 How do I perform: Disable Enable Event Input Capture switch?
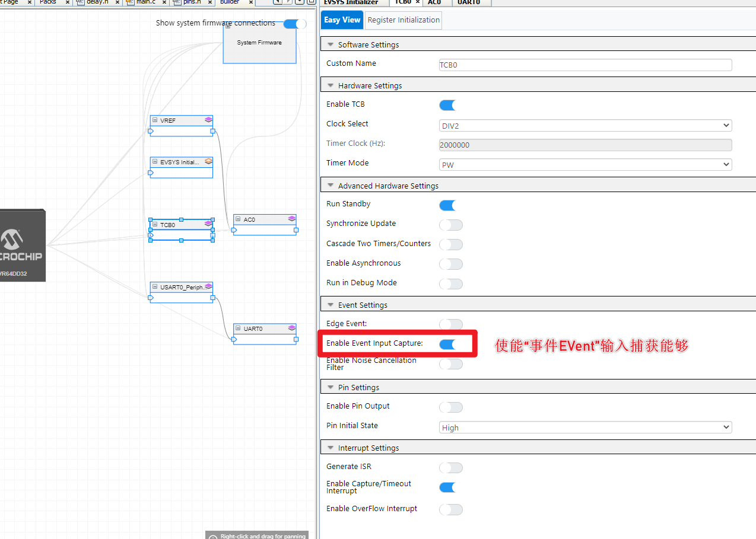447,344
